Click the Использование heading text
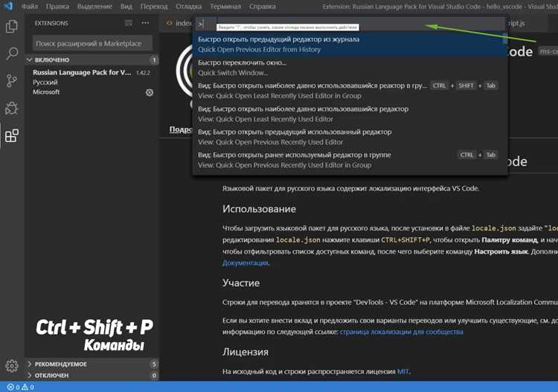Viewport: 558px width, 392px height. click(x=259, y=209)
